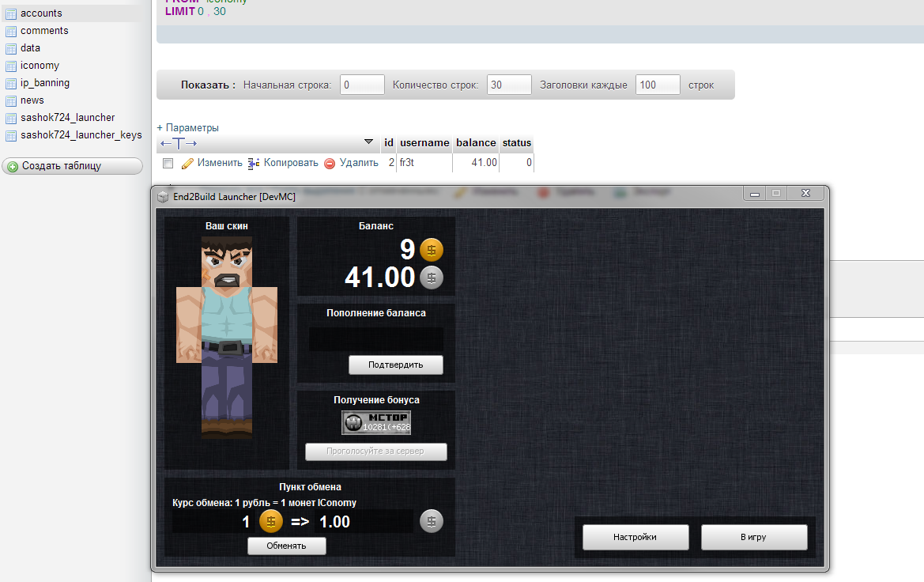Open the data table in sidebar
The height and width of the screenshot is (582, 924).
pyautogui.click(x=30, y=47)
